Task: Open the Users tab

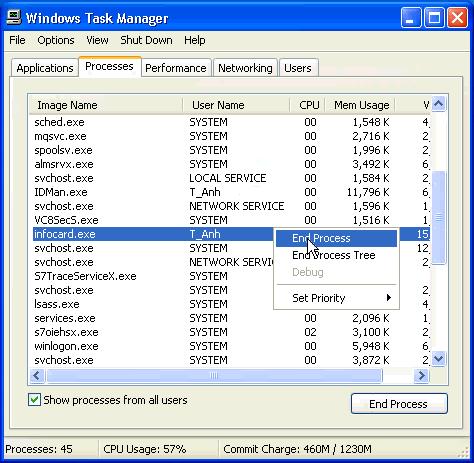Action: point(298,68)
